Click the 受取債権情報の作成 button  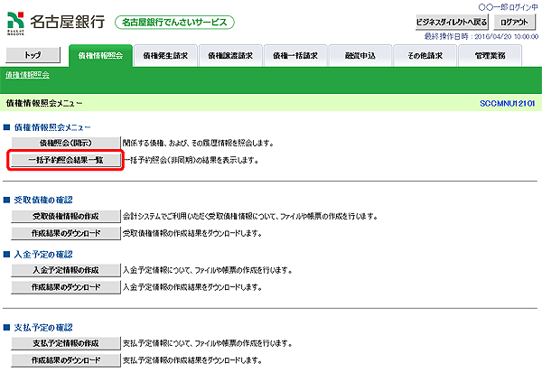coord(66,216)
